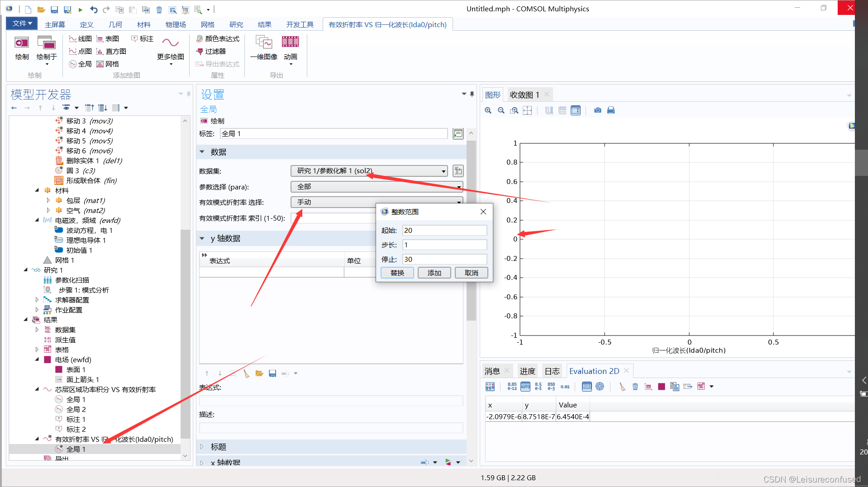The image size is (868, 487).
Task: Expand the 包层 (mat1) material node
Action: coord(48,200)
